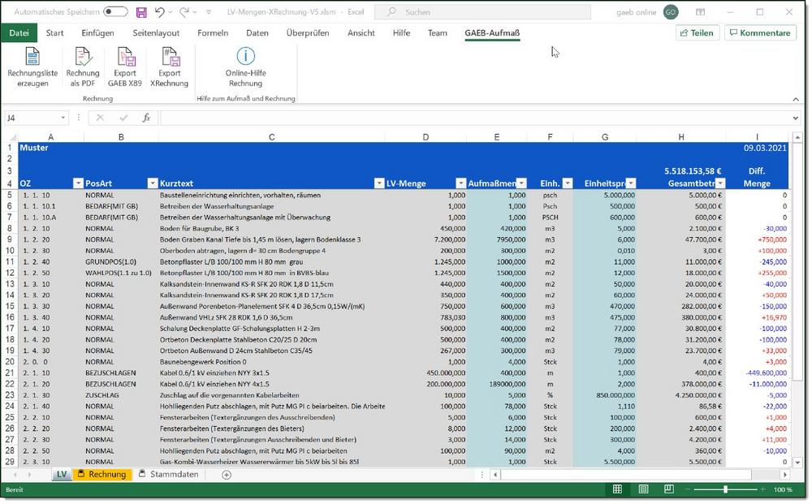Switch to the Formeln ribbon tab

click(213, 32)
